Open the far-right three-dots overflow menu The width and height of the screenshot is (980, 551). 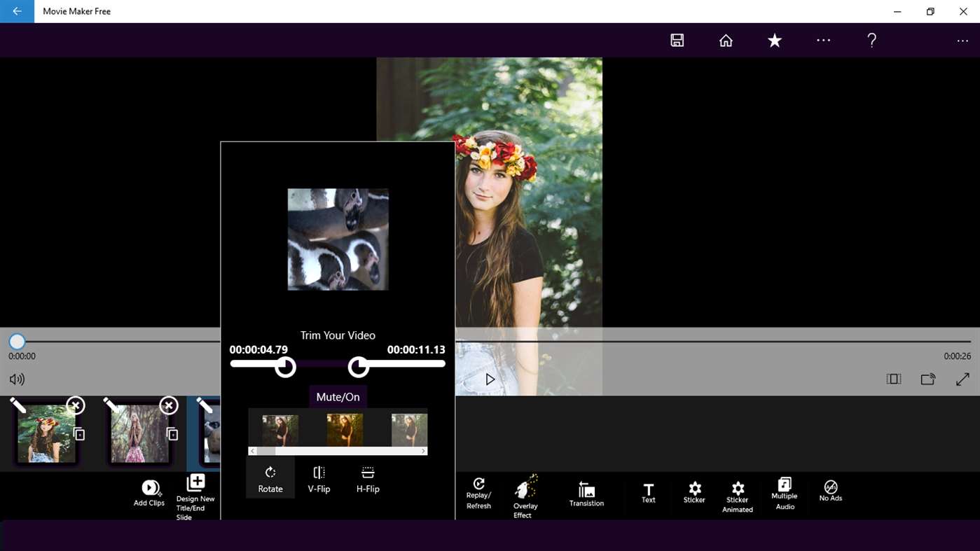(962, 41)
